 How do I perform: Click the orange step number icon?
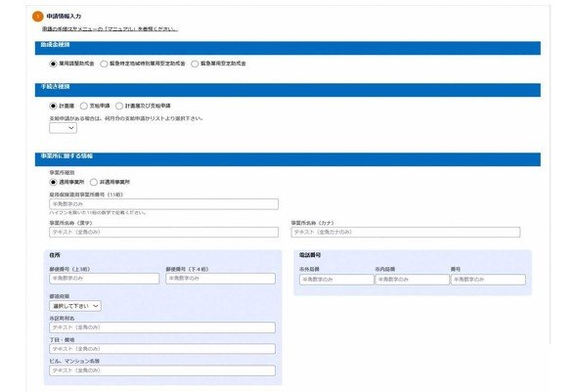pos(38,17)
